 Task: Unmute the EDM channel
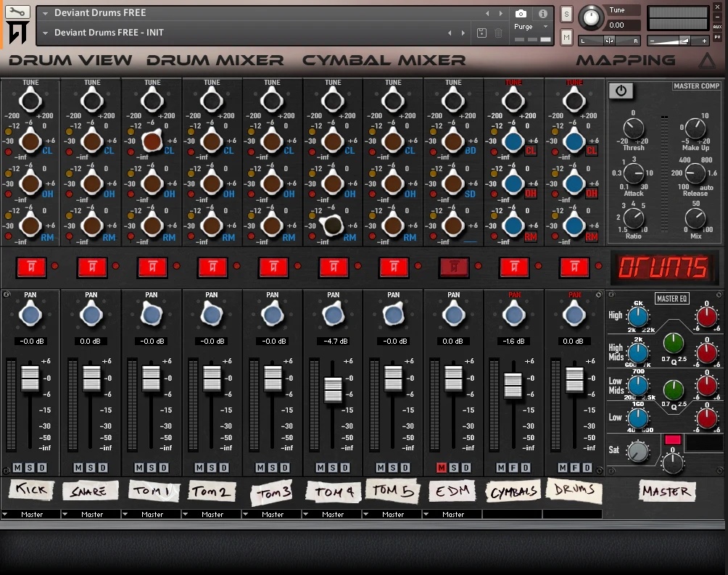click(x=441, y=468)
